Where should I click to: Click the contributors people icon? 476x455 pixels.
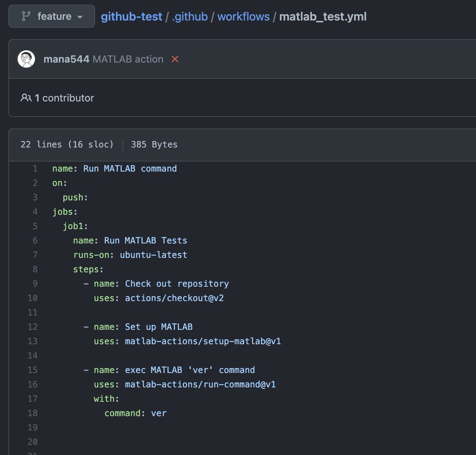point(26,97)
